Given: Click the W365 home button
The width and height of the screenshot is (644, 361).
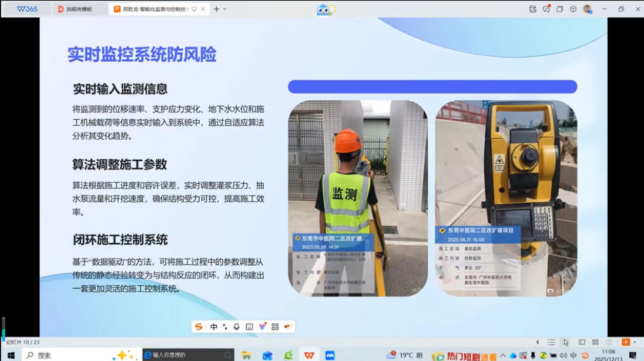Looking at the screenshot, I should [26, 9].
